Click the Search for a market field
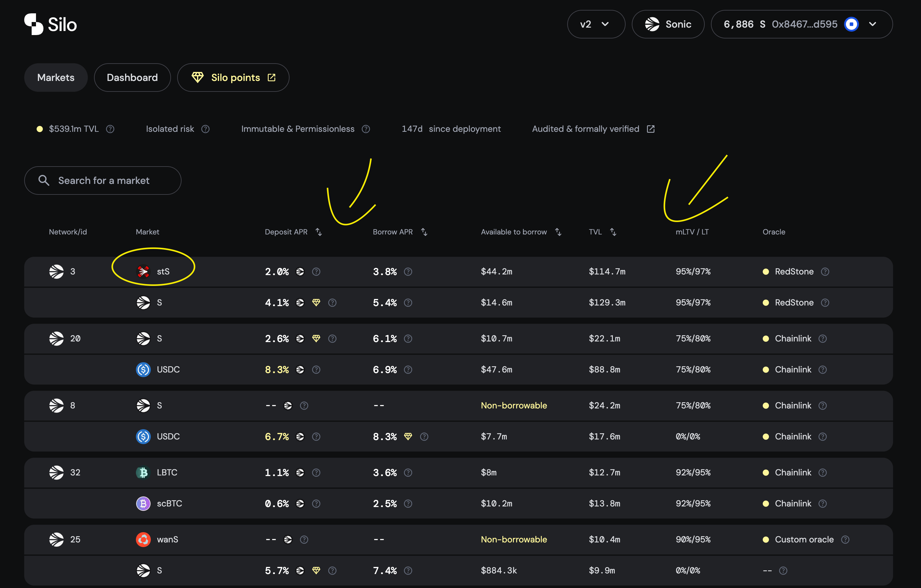Viewport: 921px width, 588px height. click(x=103, y=180)
